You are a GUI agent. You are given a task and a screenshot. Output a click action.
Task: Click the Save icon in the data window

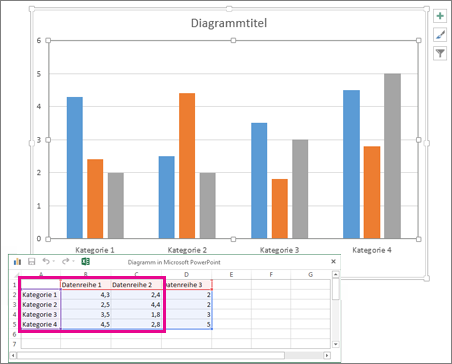[x=32, y=262]
